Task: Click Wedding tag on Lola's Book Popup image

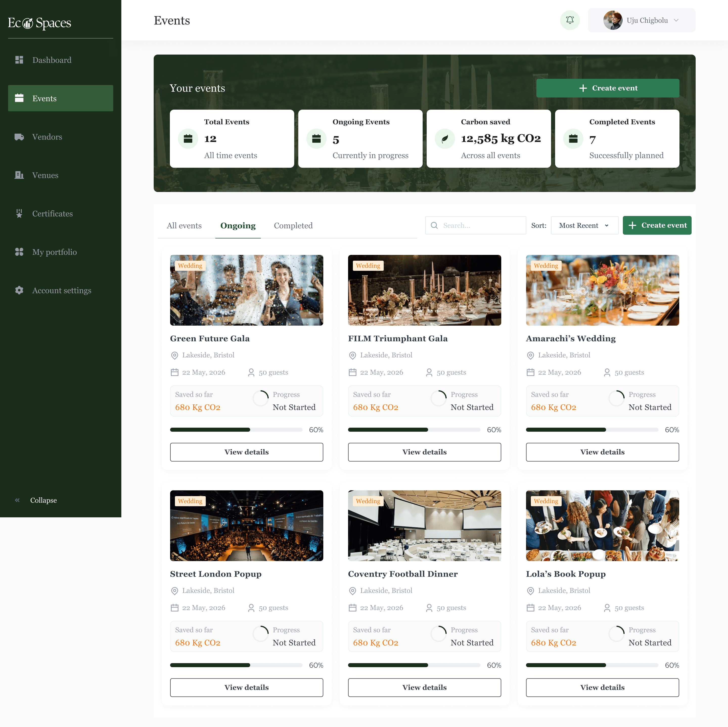Action: [x=546, y=501]
